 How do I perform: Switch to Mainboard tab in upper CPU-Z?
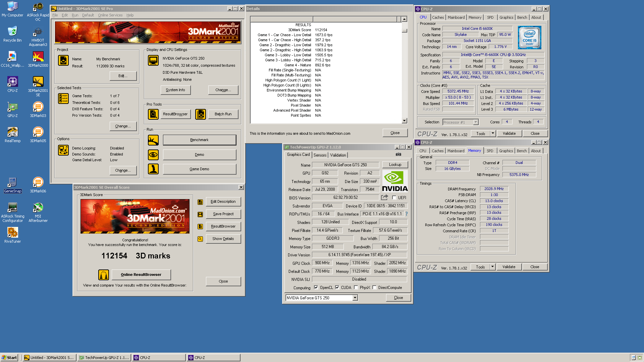[456, 18]
